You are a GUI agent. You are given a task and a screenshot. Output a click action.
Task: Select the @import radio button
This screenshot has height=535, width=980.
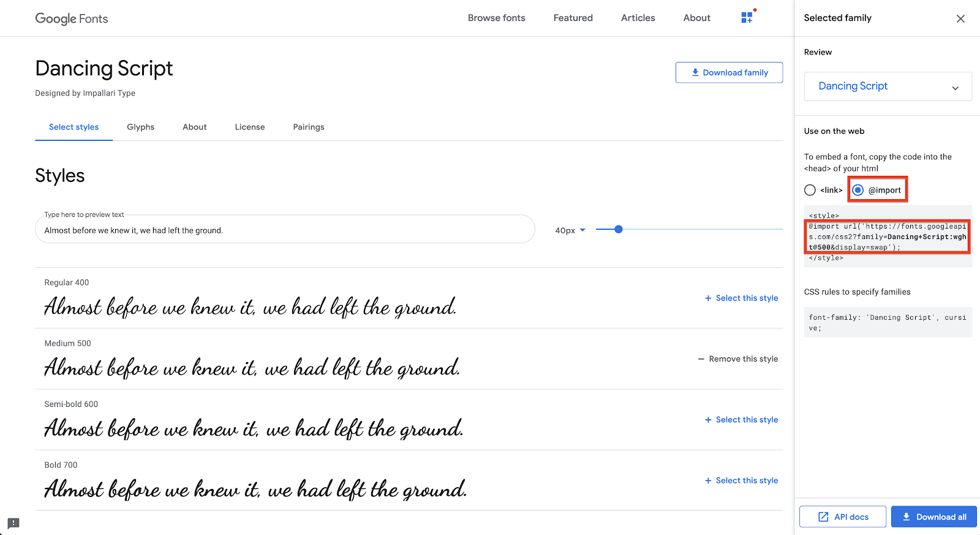(858, 190)
